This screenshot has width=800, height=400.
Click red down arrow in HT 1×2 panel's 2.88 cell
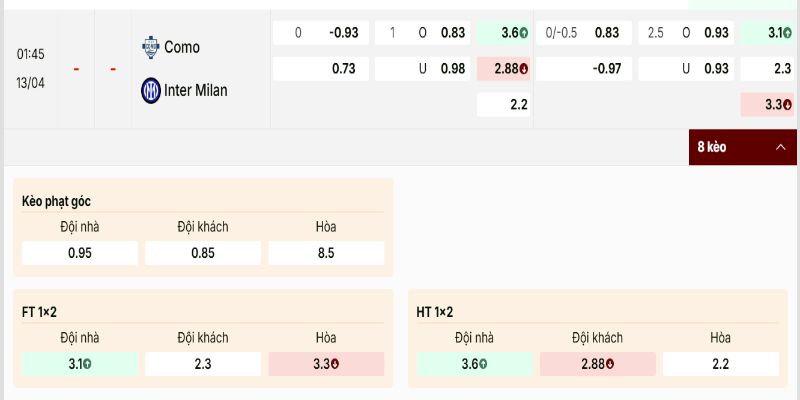(608, 364)
